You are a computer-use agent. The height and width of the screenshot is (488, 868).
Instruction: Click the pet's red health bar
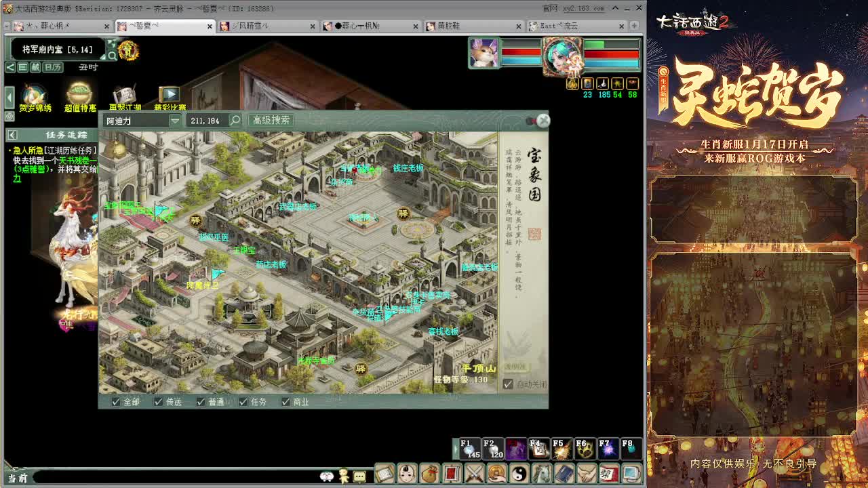(x=521, y=52)
